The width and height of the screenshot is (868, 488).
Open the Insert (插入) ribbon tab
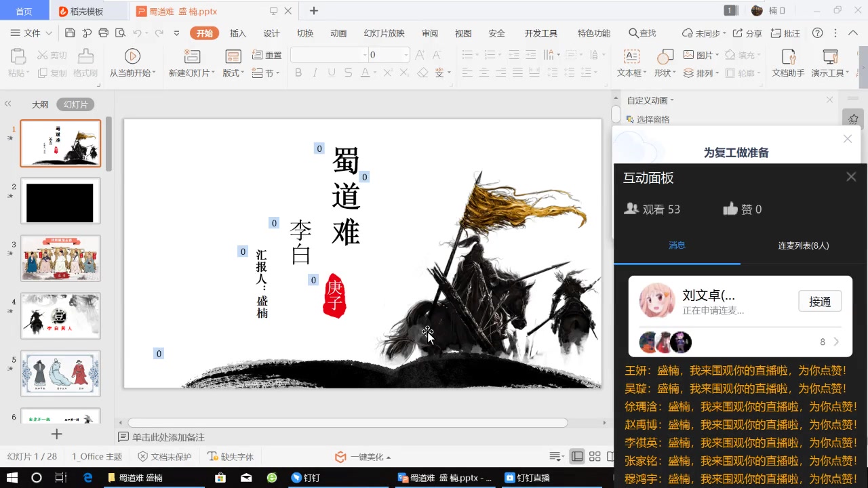pos(238,33)
